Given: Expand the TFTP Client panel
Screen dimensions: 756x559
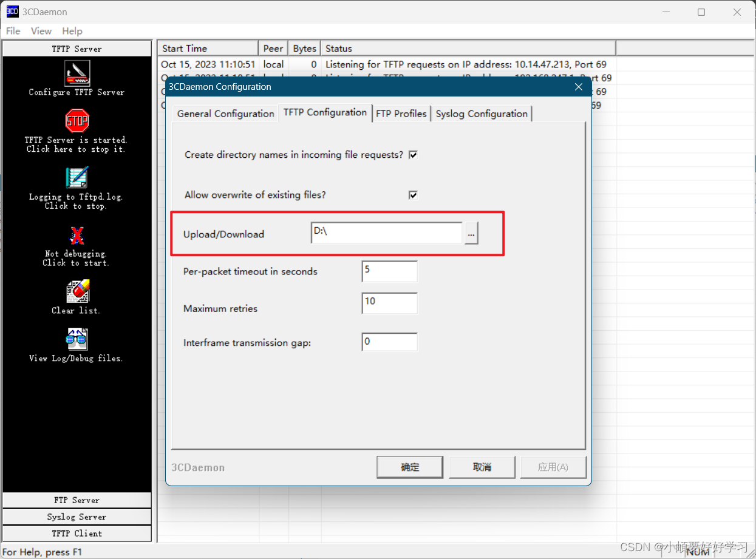Looking at the screenshot, I should point(77,533).
